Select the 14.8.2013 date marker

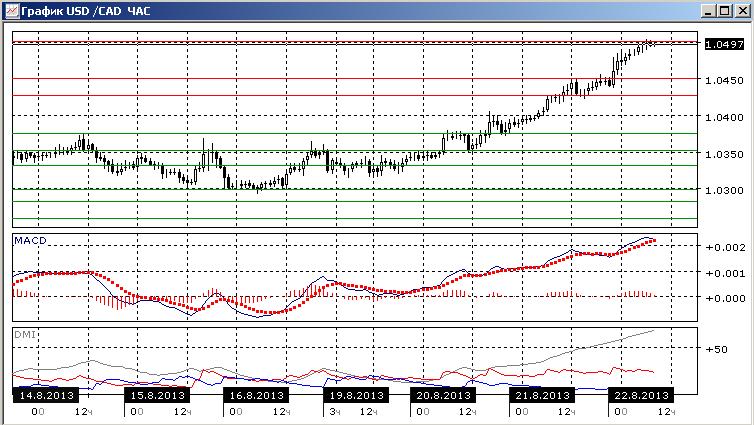click(x=47, y=395)
